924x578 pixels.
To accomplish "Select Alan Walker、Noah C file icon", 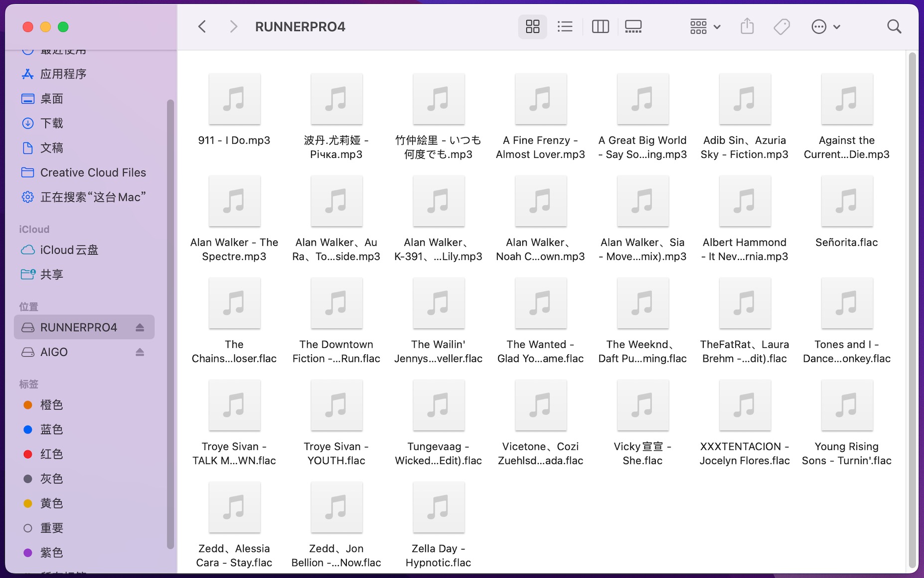I will pyautogui.click(x=541, y=201).
